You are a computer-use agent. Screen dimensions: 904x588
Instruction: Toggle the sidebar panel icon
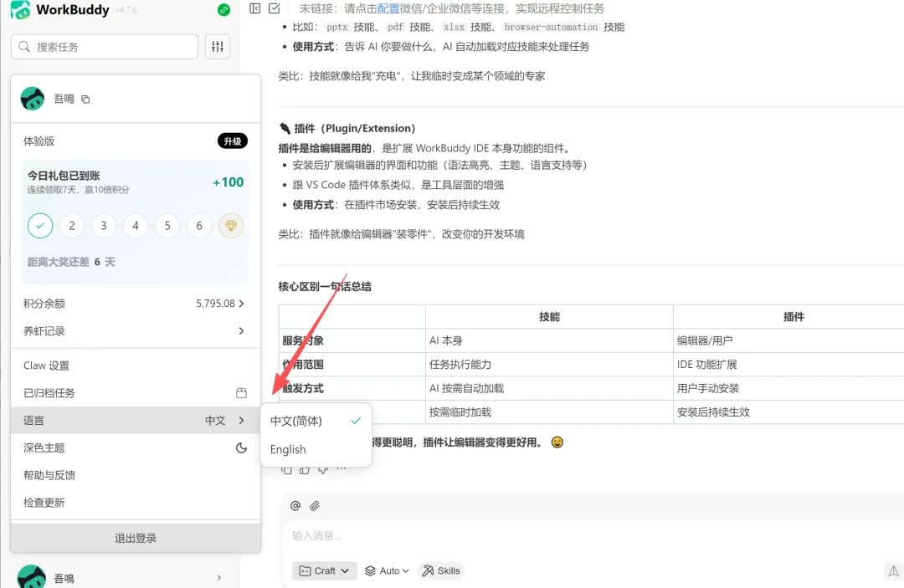254,8
